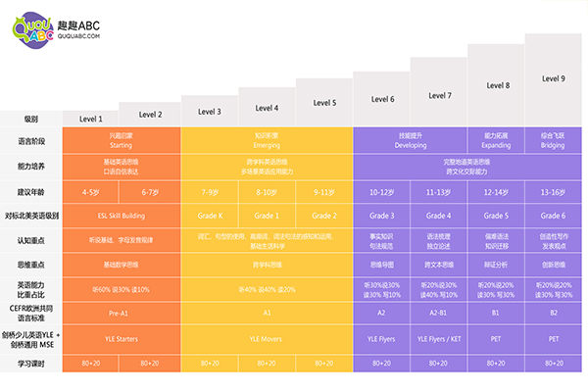Click the 知识积累 Emerging stage cell

[x=266, y=140]
